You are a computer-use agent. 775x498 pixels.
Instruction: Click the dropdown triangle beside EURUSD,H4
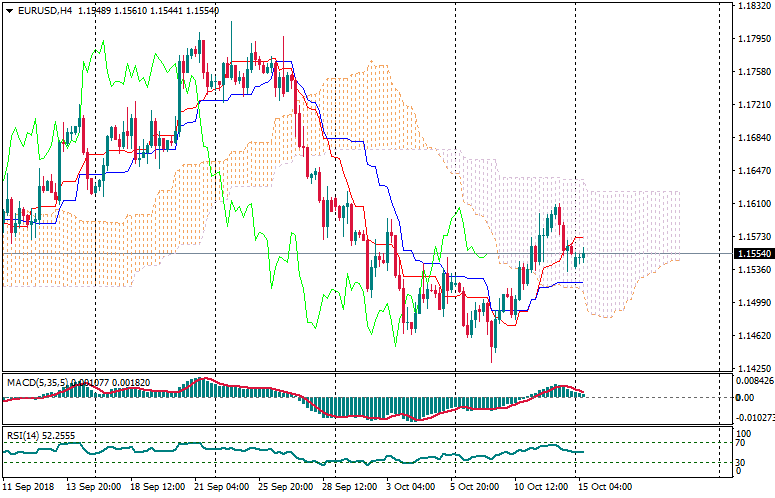point(9,11)
